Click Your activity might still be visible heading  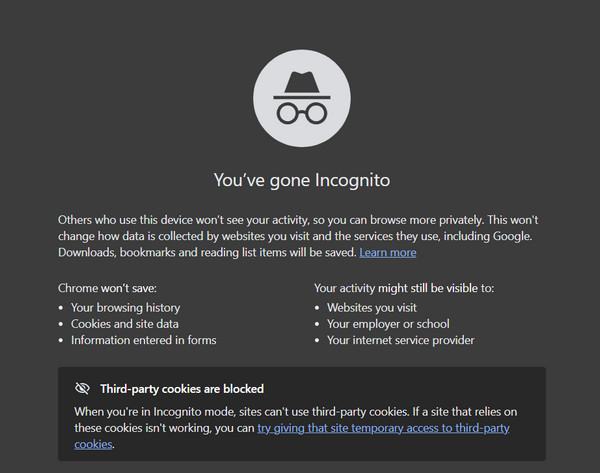point(404,288)
